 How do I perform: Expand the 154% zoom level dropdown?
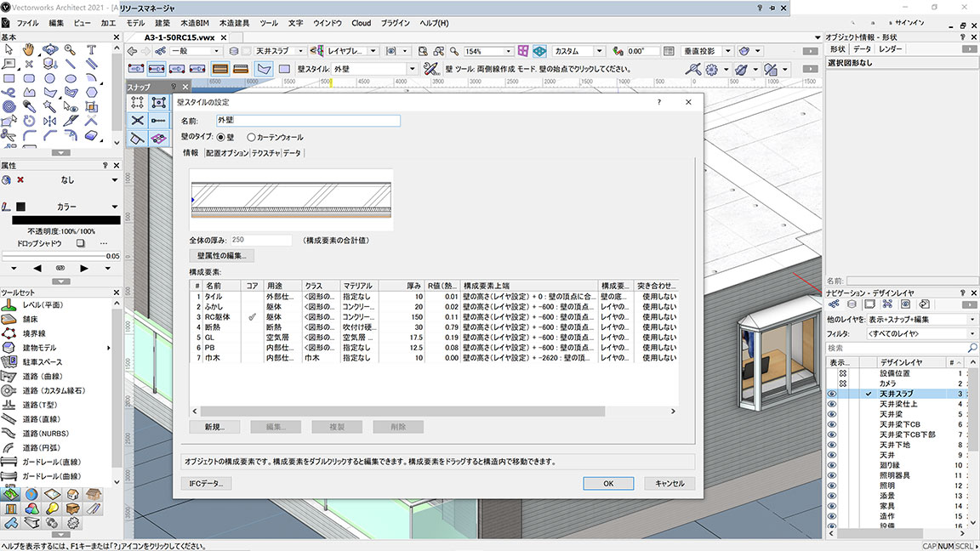pos(509,51)
